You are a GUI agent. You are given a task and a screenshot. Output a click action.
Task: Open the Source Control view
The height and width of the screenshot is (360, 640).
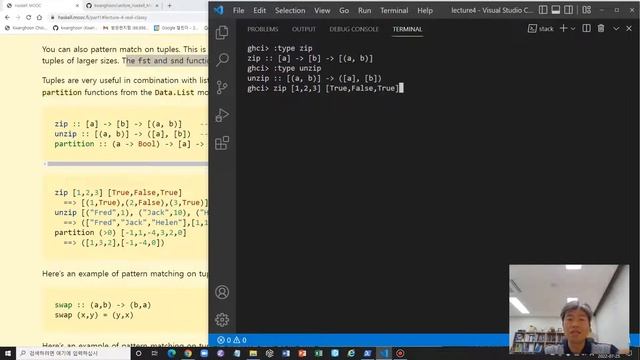click(x=222, y=87)
